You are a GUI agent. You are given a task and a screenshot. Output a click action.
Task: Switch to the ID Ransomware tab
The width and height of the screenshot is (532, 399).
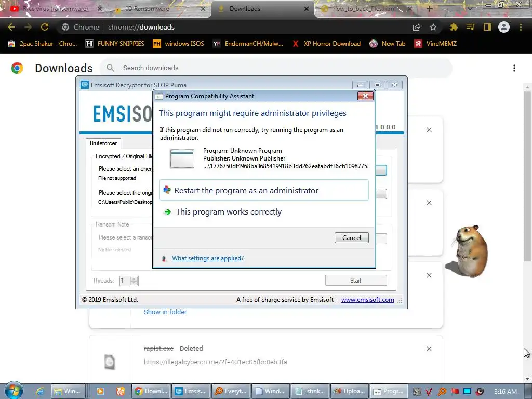pyautogui.click(x=159, y=9)
